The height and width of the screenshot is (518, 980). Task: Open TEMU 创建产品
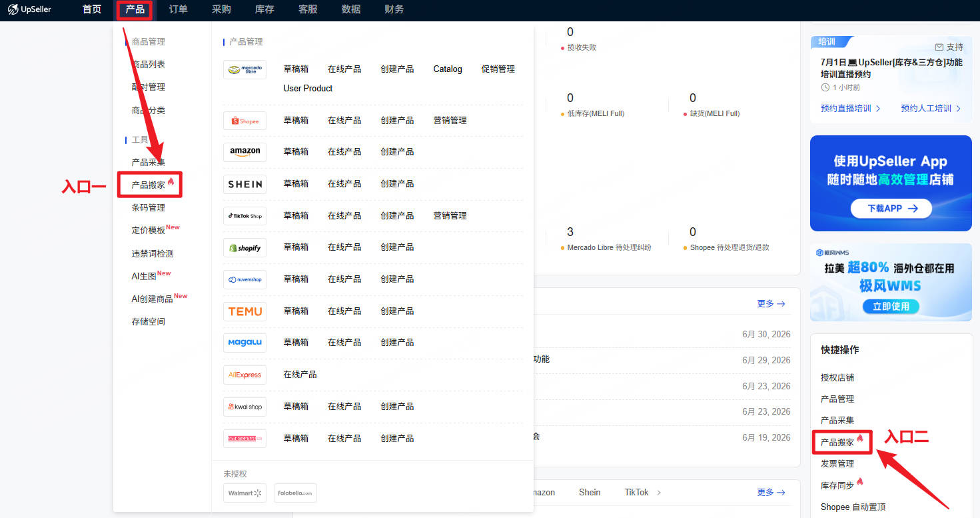(397, 311)
